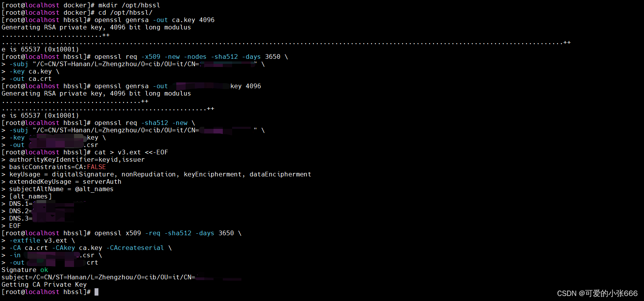Screen dimensions: 644x301
Task: Click 'openssl x509 -req -sha512 -days 3650' command
Action: [x=168, y=233]
